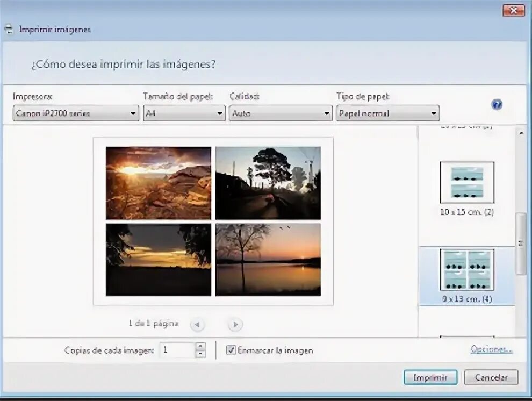Click the tree silhouette with windmill photo
Viewport: 532px width, 401px height.
[268, 183]
